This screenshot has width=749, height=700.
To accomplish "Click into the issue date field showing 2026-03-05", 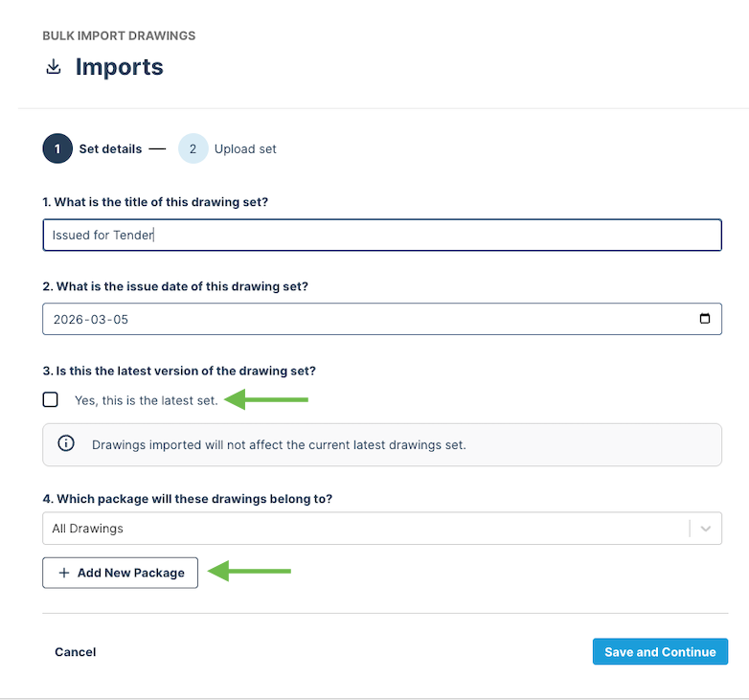I will pyautogui.click(x=364, y=319).
